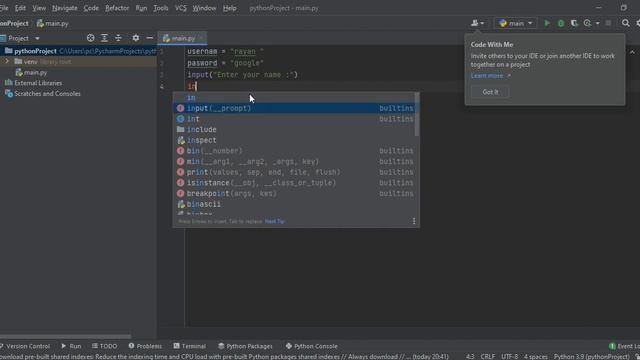The image size is (640, 360).
Task: Open the Navigate menu
Action: pyautogui.click(x=64, y=8)
